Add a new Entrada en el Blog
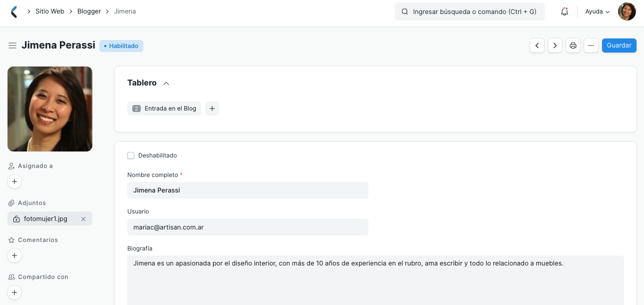This screenshot has width=644, height=305. [x=212, y=108]
